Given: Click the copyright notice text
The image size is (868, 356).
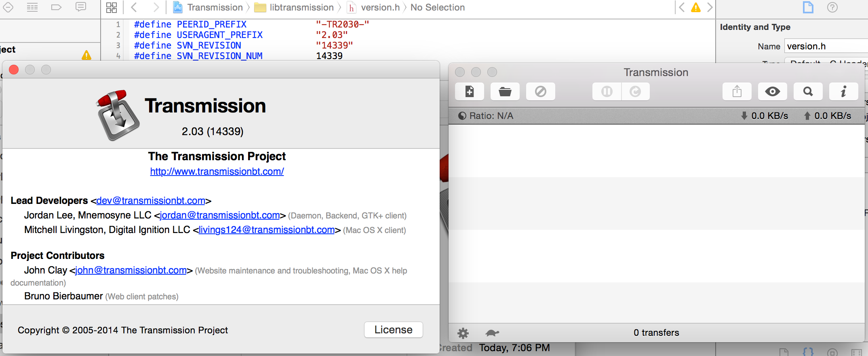Looking at the screenshot, I should click(123, 330).
